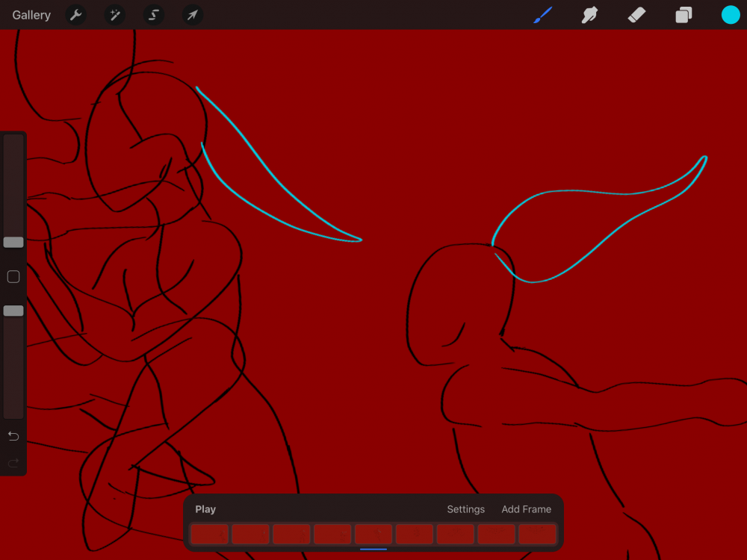Undo the last stroke using sidebar arrow
This screenshot has height=560, width=747.
pos(13,436)
